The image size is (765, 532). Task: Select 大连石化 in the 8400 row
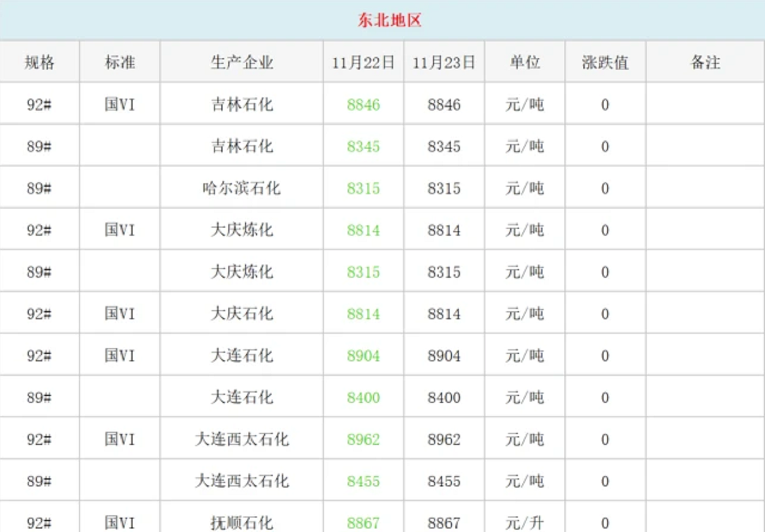(242, 397)
